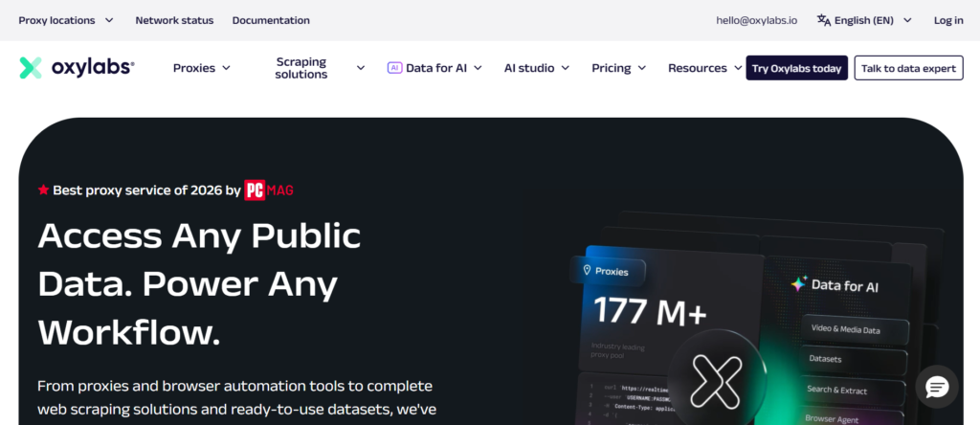Expand the Resources menu
Image resolution: width=980 pixels, height=425 pixels.
pyautogui.click(x=705, y=68)
